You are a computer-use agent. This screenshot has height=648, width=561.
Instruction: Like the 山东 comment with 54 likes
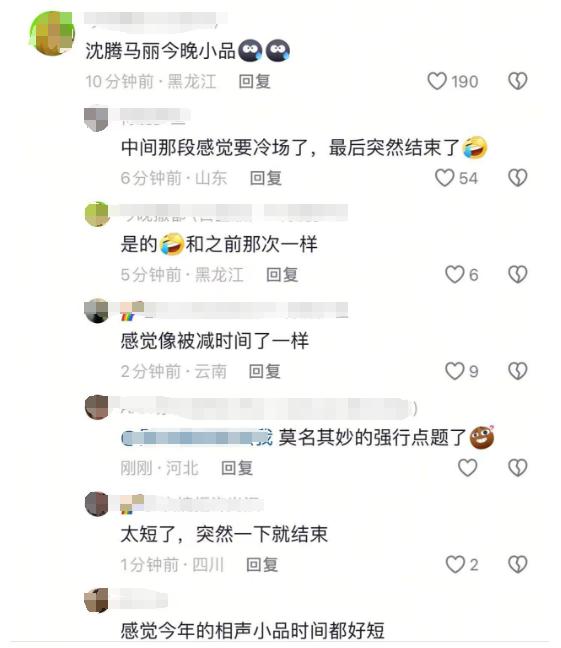click(445, 178)
